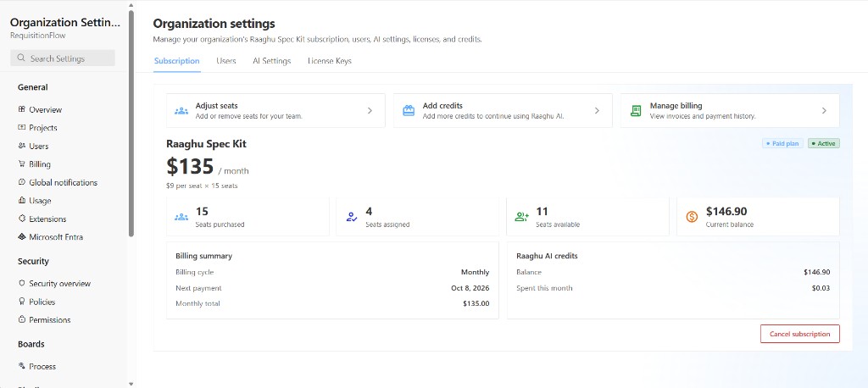Click the Users people icon in sidebar
This screenshot has height=388, width=868.
pos(21,146)
